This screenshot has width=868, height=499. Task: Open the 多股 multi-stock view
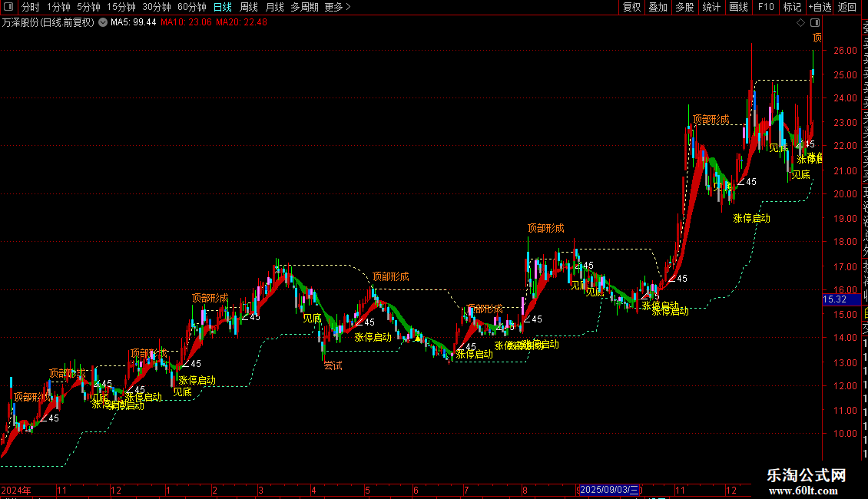[684, 7]
